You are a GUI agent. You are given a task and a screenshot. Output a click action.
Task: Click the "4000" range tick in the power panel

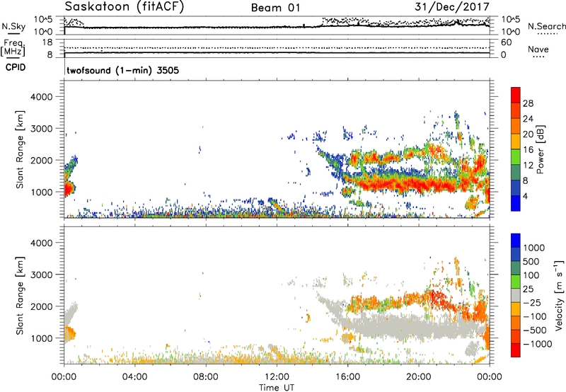pos(41,97)
